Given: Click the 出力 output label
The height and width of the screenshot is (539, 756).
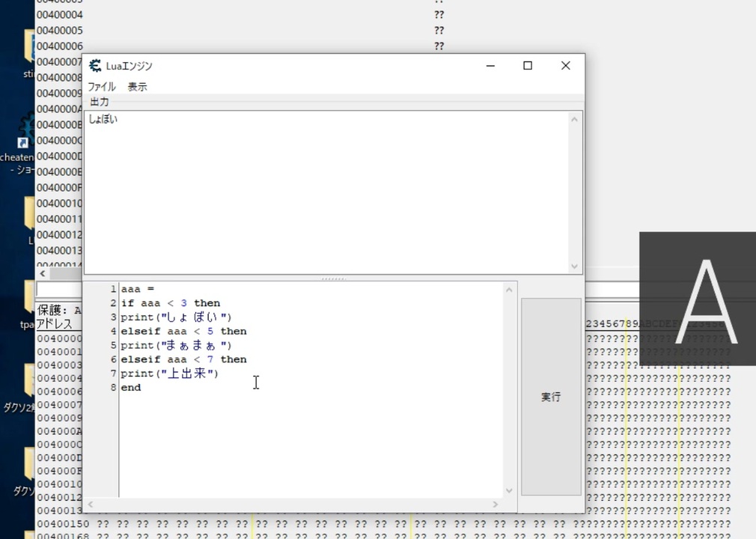Looking at the screenshot, I should [100, 103].
